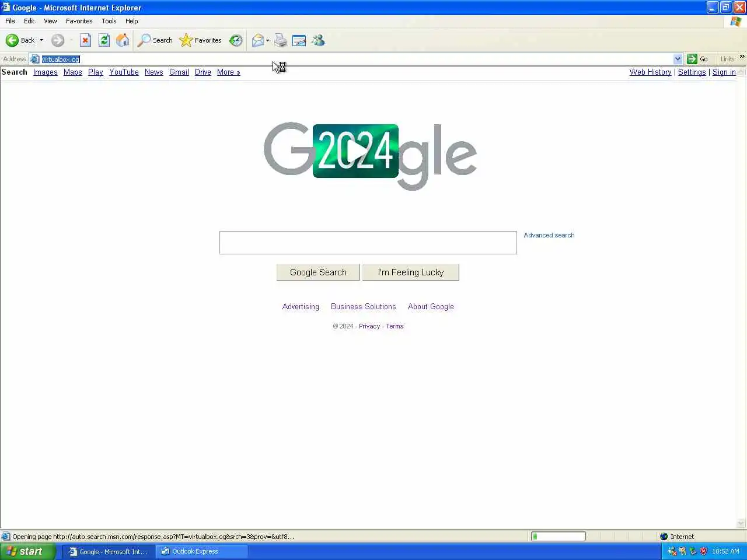Image resolution: width=747 pixels, height=560 pixels.
Task: Click the Edit page toolbar icon
Action: coord(299,40)
